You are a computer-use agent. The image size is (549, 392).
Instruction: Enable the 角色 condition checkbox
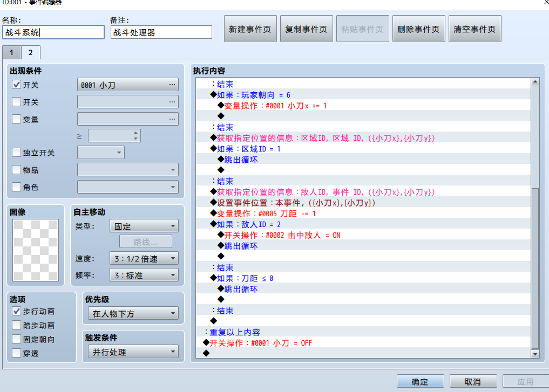coord(16,187)
